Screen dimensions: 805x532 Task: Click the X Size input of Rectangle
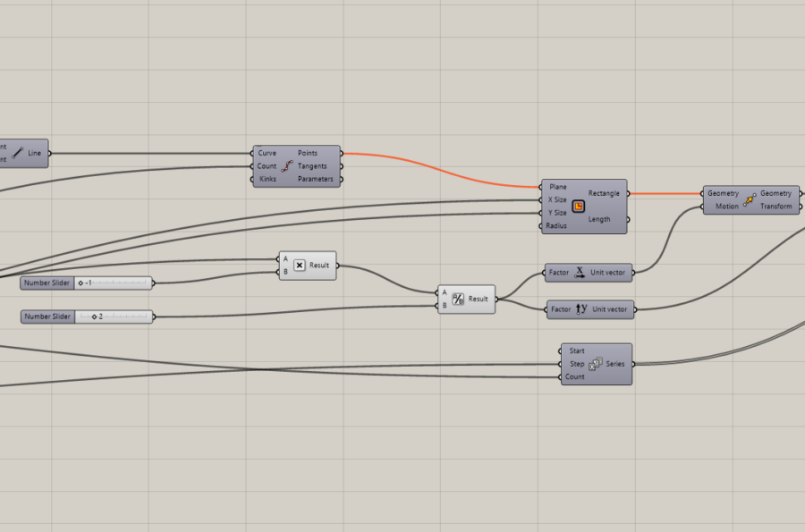click(x=557, y=199)
